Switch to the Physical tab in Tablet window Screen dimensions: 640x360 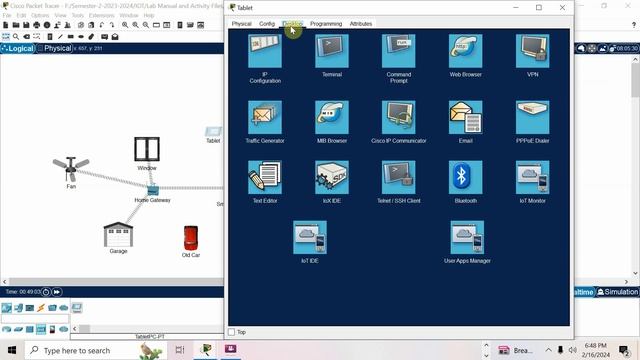242,24
